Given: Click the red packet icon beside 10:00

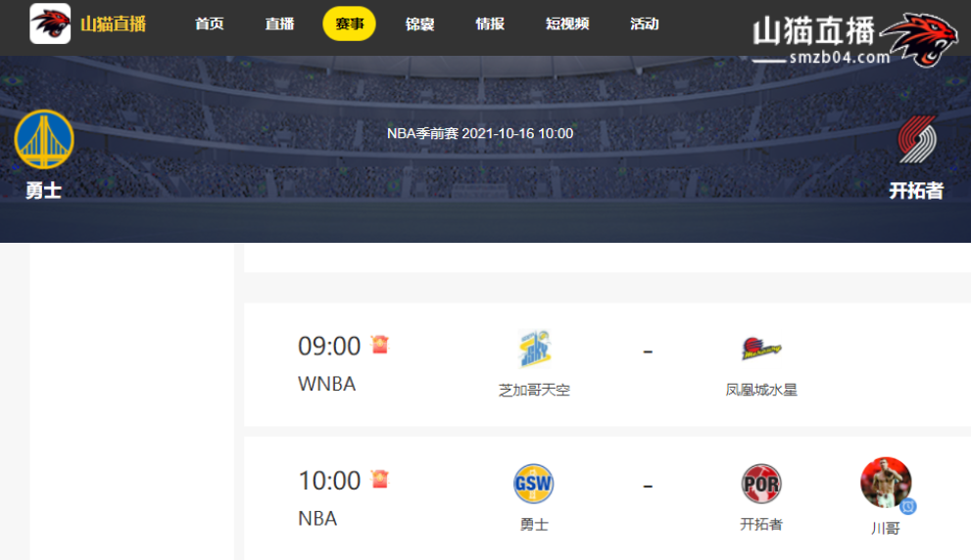Looking at the screenshot, I should coord(379,479).
